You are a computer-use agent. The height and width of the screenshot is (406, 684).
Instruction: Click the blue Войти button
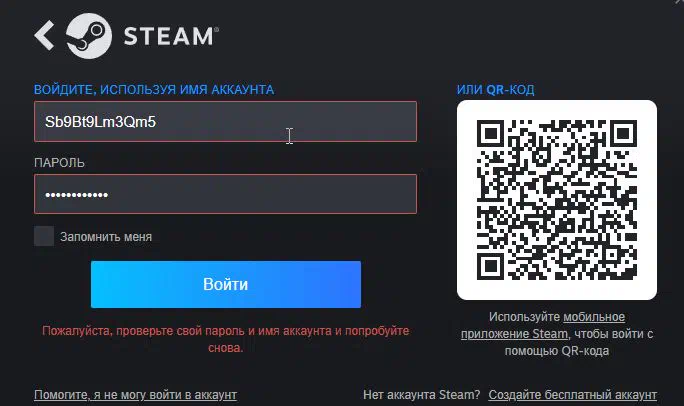pos(226,284)
